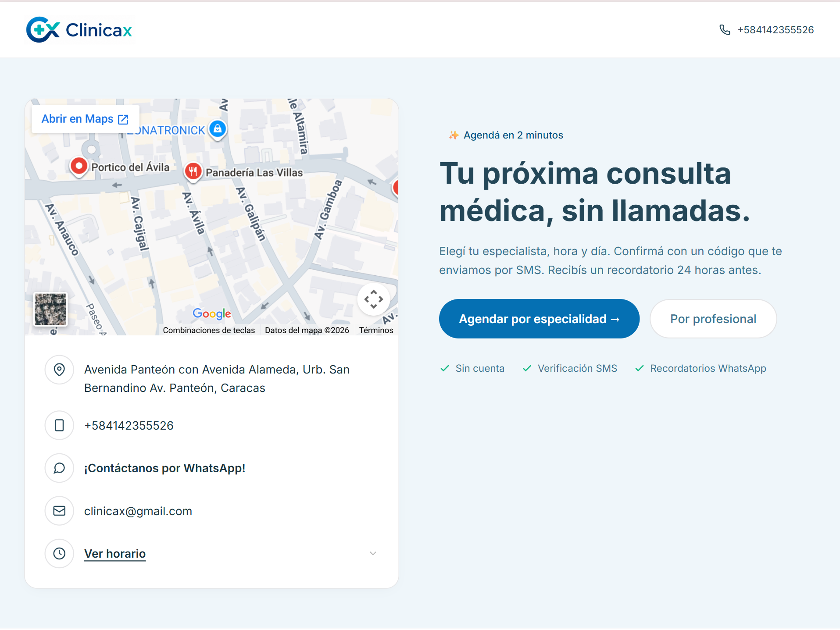Click the headline Tu próxima consulta médica
This screenshot has height=630, width=840.
(x=595, y=192)
